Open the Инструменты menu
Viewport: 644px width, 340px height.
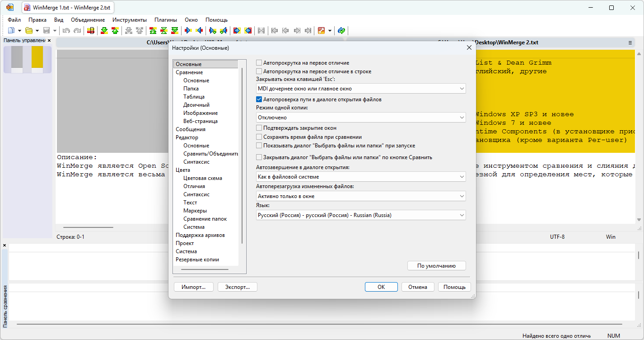[x=130, y=20]
